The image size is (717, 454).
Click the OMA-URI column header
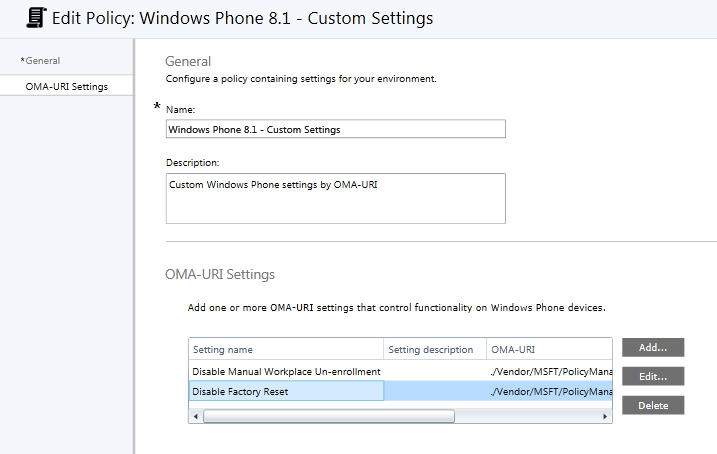[548, 350]
